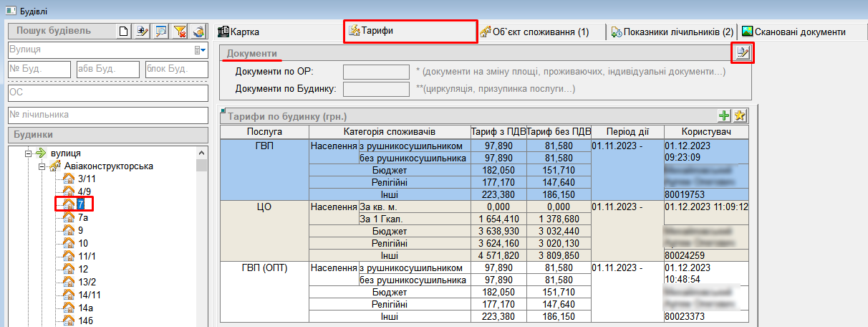Click the globe icon in search toolbar

tap(198, 31)
